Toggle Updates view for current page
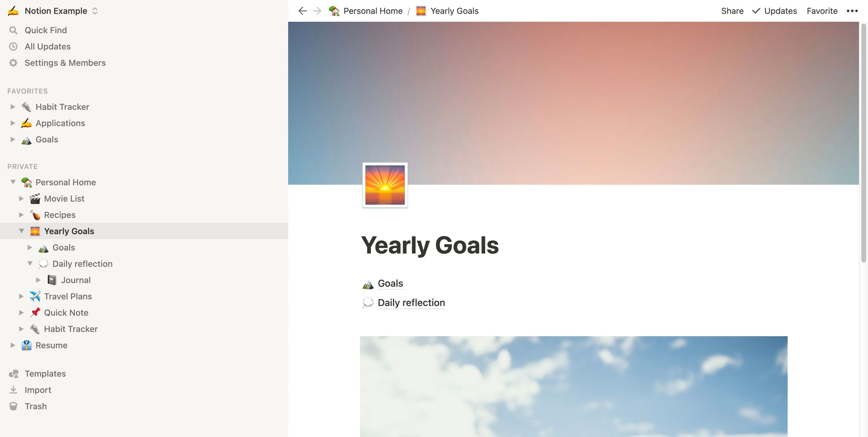Screen dimensions: 868x437 tap(775, 10)
